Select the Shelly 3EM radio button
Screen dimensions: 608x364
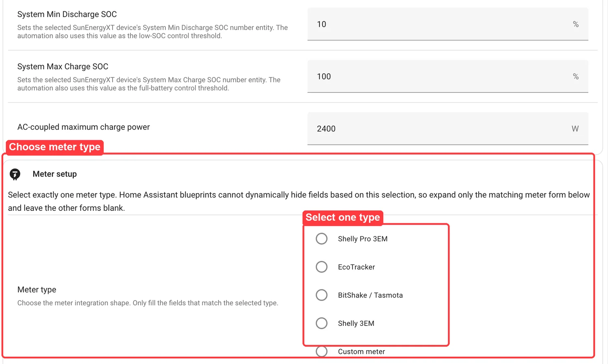321,323
